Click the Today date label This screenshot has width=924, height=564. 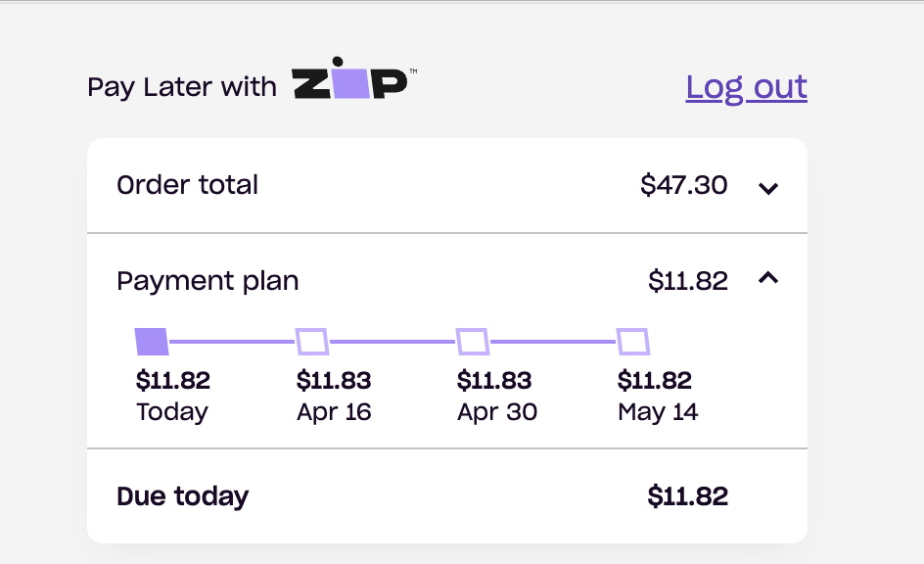click(x=172, y=412)
